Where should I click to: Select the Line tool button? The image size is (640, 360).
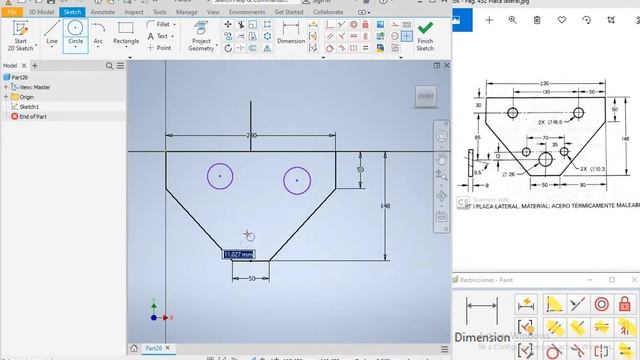pos(52,34)
